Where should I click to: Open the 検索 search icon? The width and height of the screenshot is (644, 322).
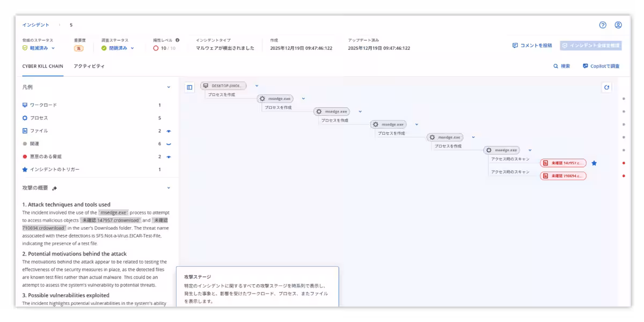coord(556,66)
